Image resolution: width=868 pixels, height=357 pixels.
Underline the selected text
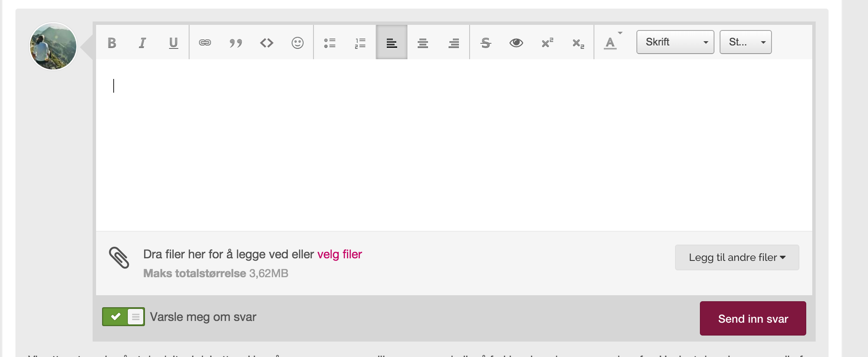[x=173, y=43]
